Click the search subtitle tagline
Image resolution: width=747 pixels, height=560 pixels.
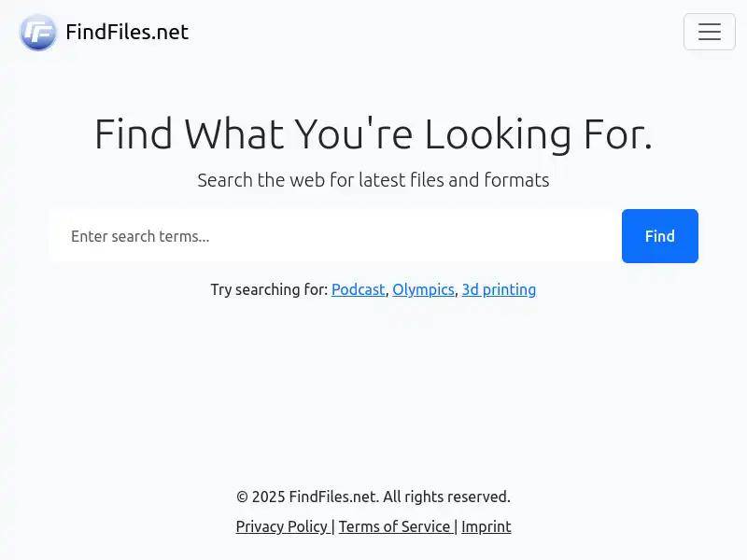373,179
